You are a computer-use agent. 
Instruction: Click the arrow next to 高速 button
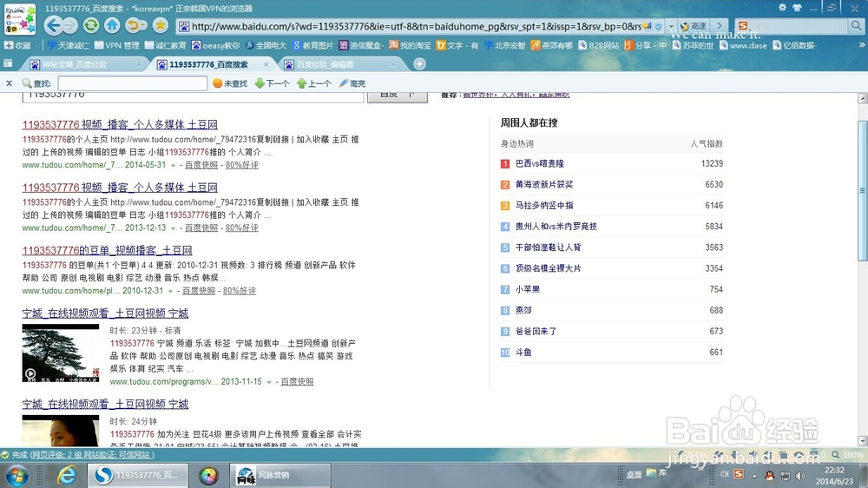click(719, 26)
